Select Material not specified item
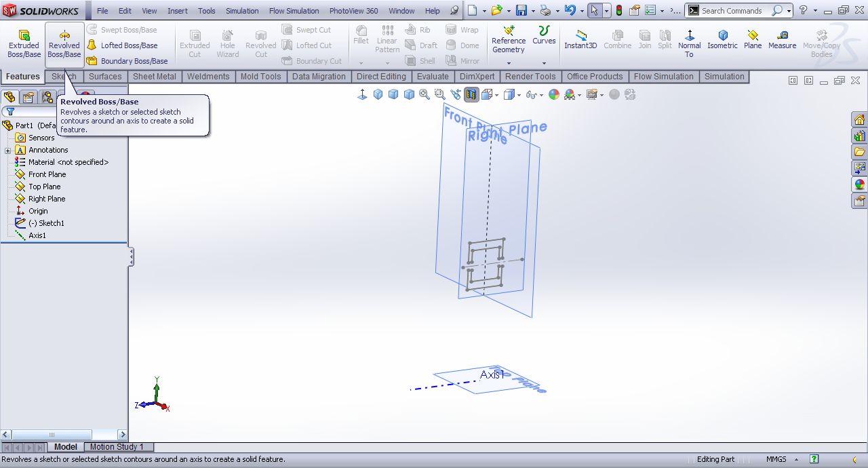The width and height of the screenshot is (868, 468). 62,162
